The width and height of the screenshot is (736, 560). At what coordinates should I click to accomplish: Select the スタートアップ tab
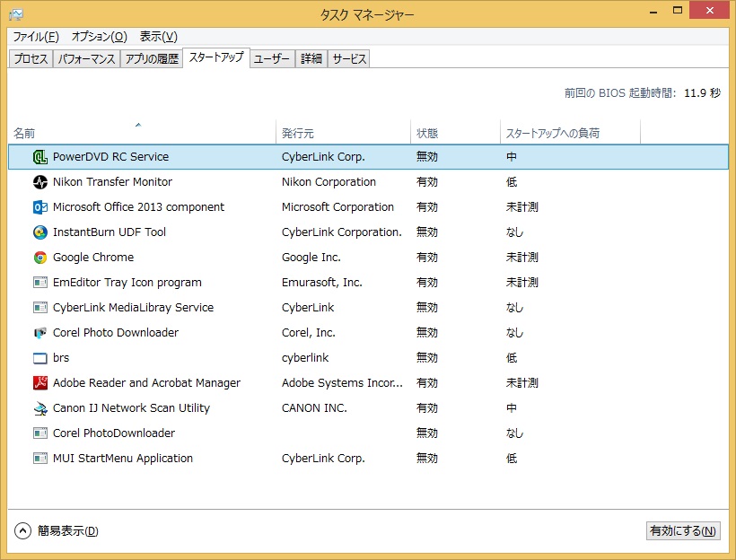216,57
